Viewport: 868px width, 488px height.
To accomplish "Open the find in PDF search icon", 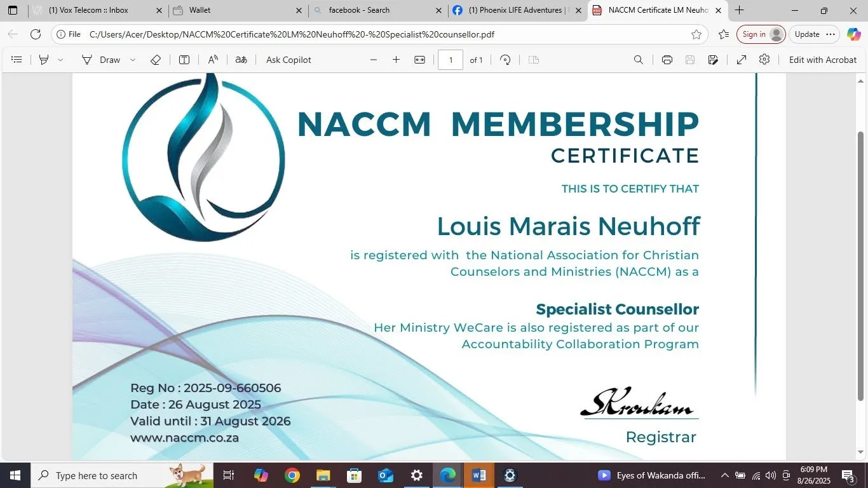I will 639,60.
